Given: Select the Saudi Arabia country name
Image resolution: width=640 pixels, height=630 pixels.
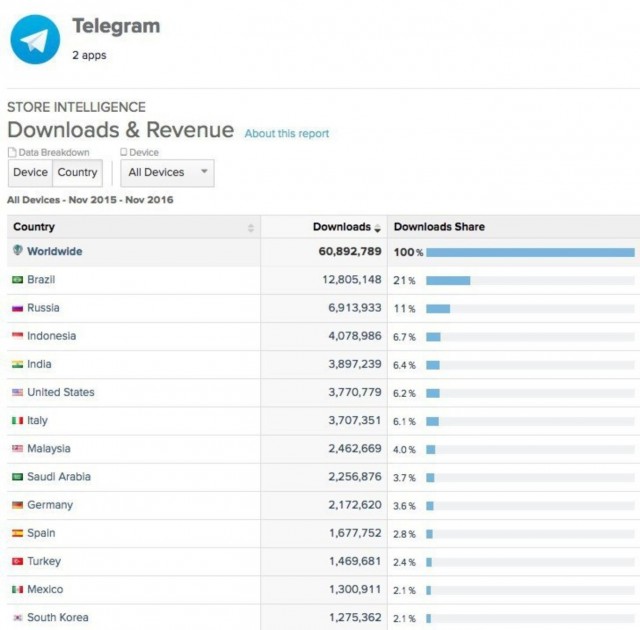Looking at the screenshot, I should 59,477.
